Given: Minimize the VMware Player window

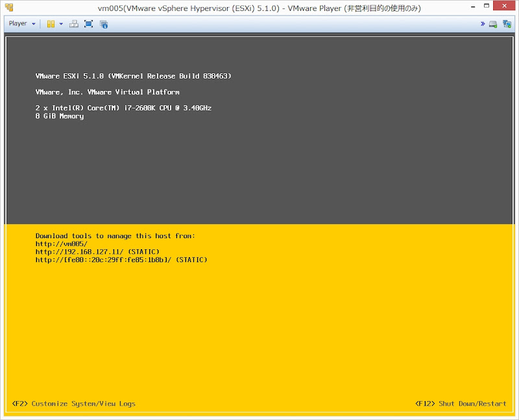Looking at the screenshot, I should [x=474, y=6].
